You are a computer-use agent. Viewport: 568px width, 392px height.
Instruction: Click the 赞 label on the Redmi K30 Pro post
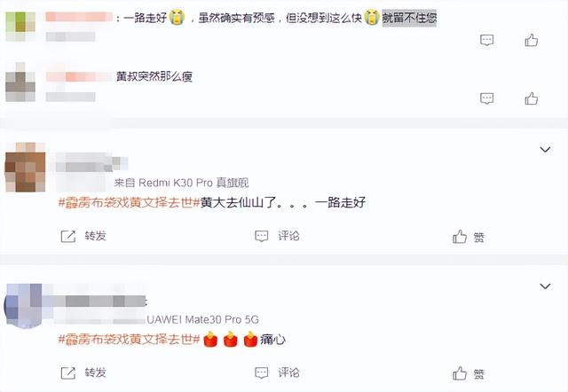pos(479,238)
